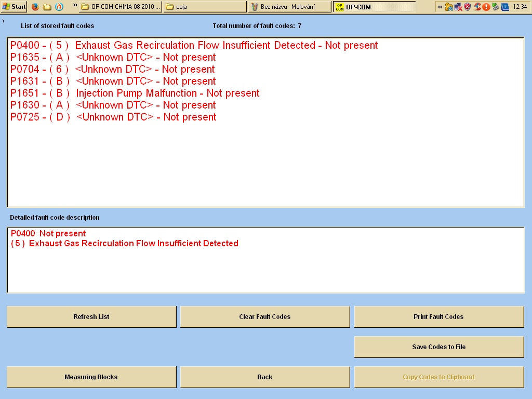Open the Bez názvu - Malování taskbar window

pos(289,7)
